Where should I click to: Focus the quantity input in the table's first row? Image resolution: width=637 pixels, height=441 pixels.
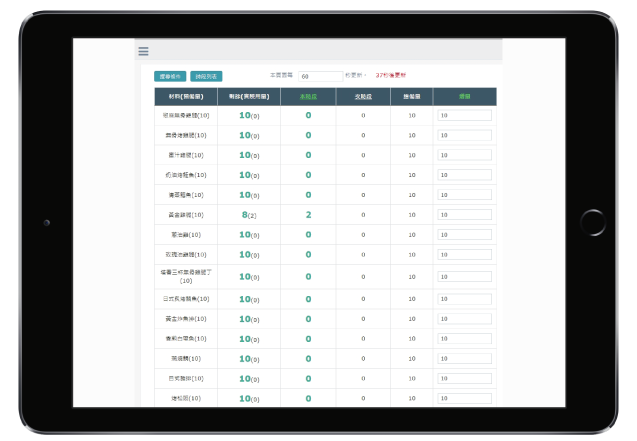point(464,115)
